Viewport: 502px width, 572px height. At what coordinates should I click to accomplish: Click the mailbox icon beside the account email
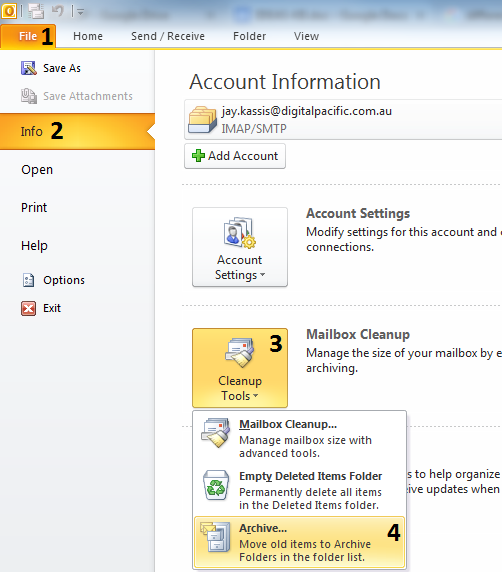tap(202, 120)
